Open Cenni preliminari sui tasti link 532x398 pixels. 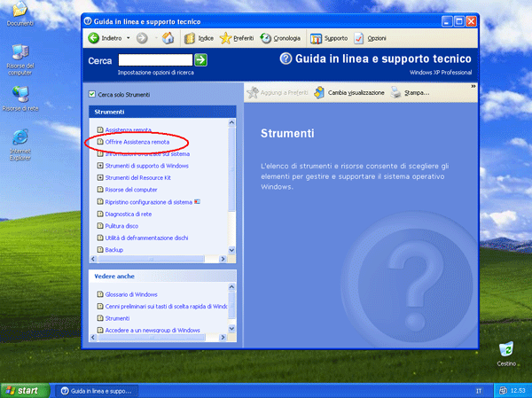(x=166, y=307)
